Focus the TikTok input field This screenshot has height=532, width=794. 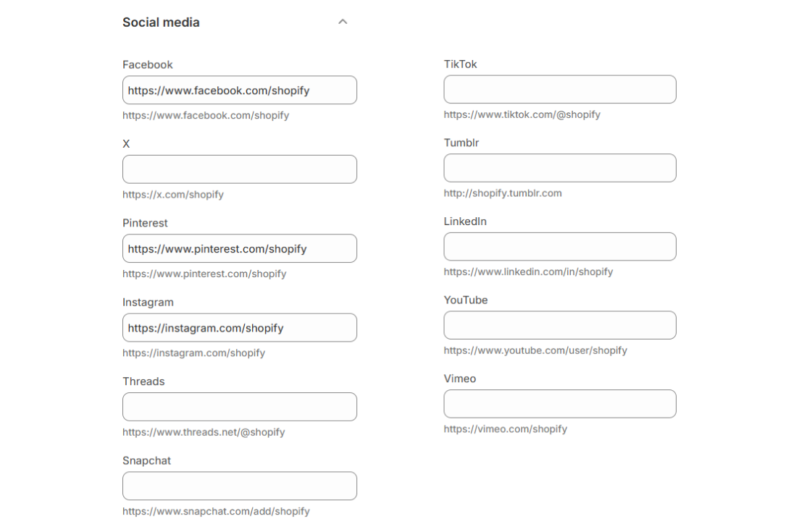pyautogui.click(x=559, y=90)
